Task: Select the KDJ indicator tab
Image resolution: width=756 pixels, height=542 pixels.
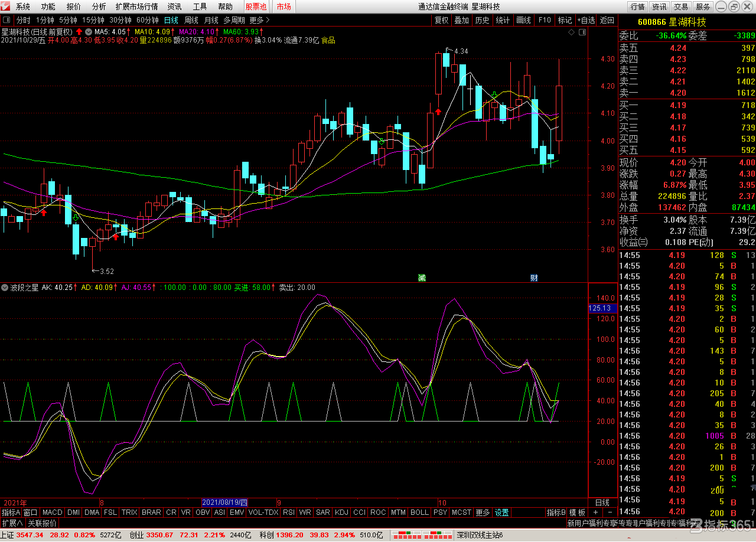Action: click(342, 512)
